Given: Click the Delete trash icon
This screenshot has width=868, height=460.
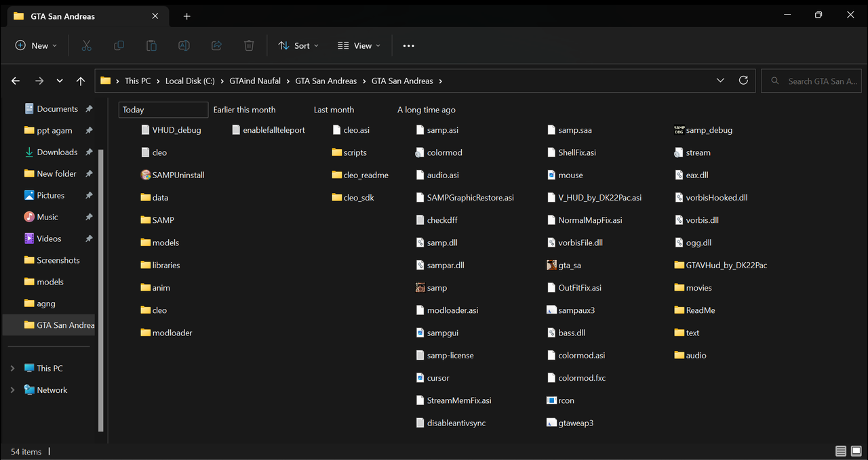Looking at the screenshot, I should point(249,45).
